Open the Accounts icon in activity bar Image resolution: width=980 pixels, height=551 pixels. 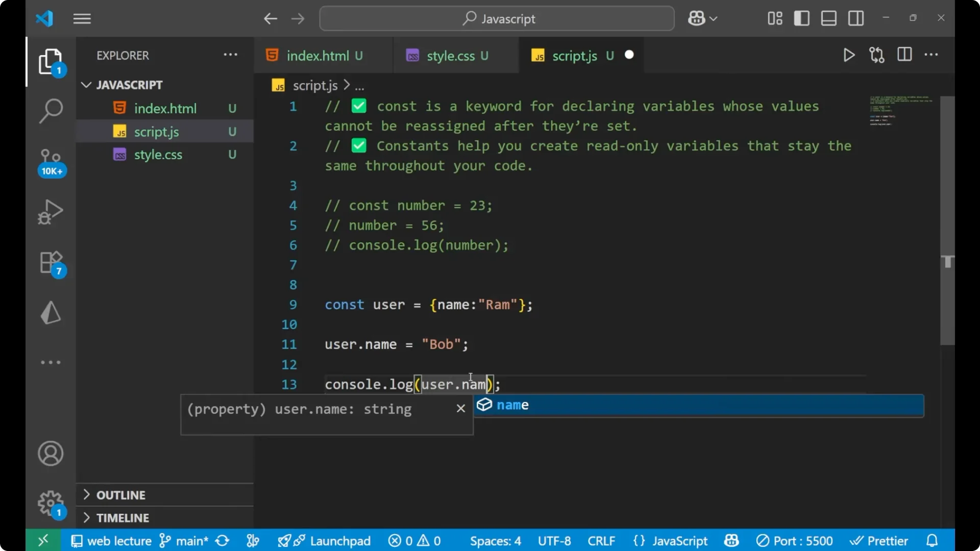coord(51,454)
